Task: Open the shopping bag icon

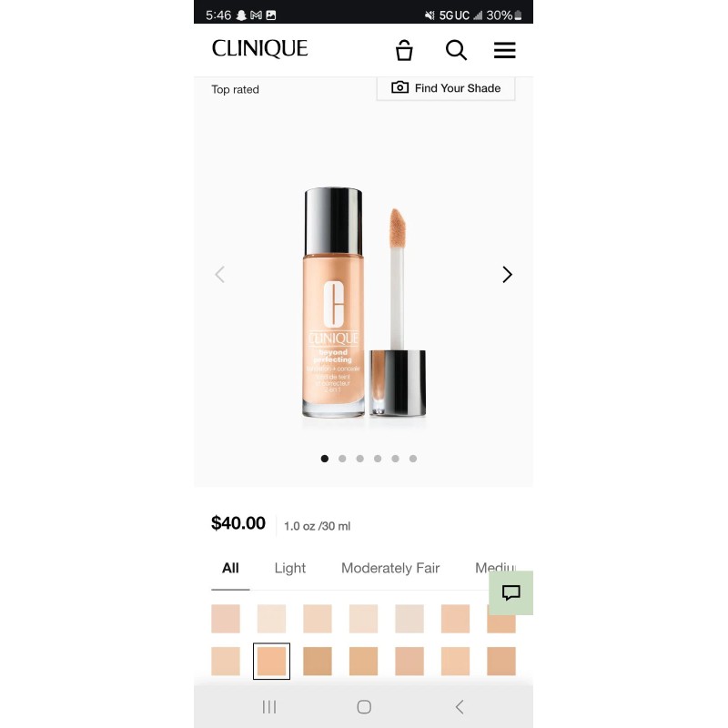Action: point(404,50)
